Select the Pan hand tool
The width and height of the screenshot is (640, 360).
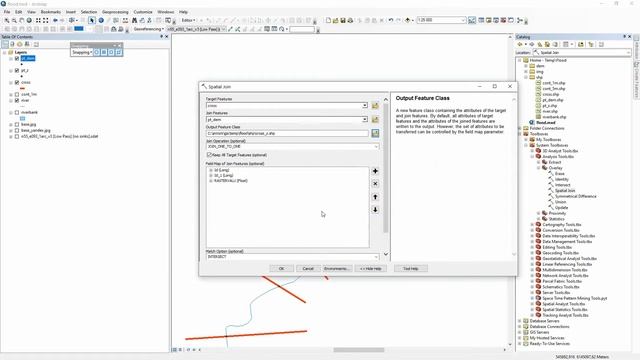22,20
